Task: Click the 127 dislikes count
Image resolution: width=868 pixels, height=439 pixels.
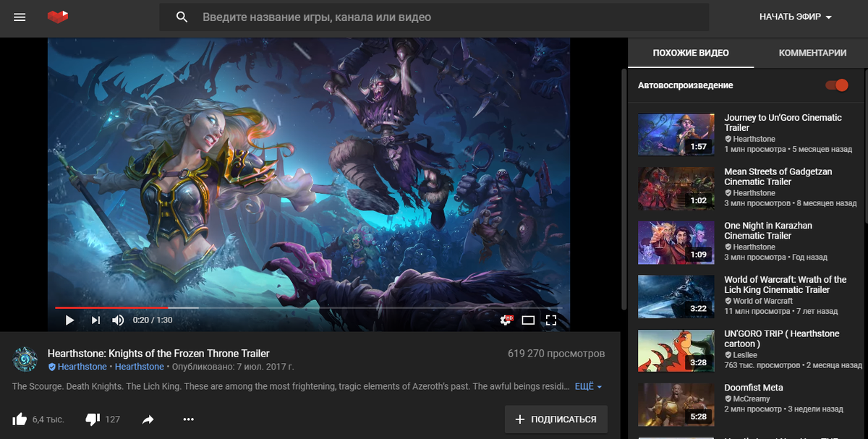Action: coord(112,419)
